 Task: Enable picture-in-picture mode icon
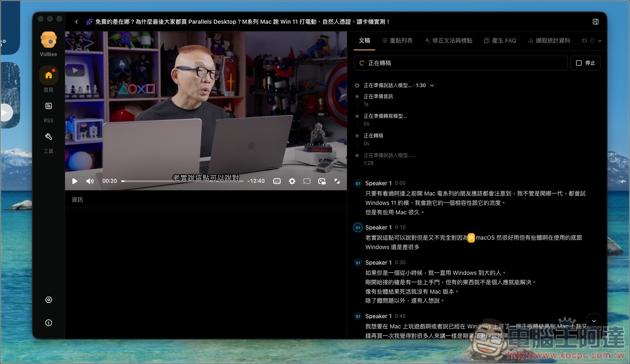(x=322, y=181)
